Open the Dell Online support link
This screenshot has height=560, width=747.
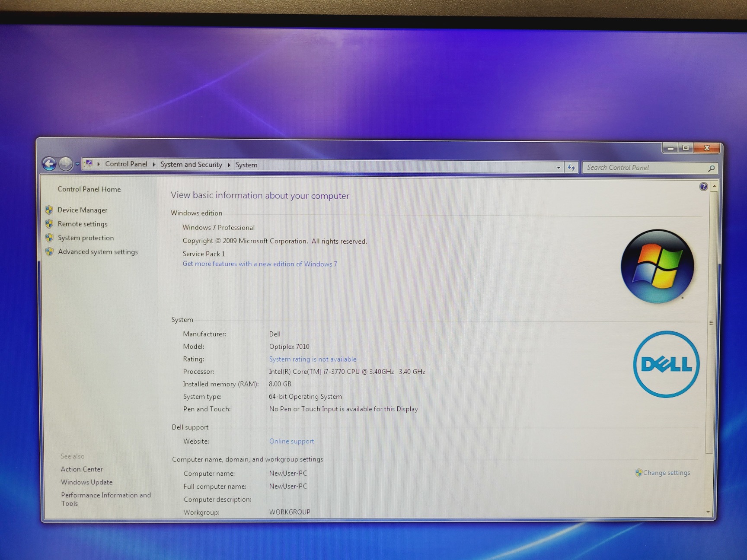tap(291, 441)
